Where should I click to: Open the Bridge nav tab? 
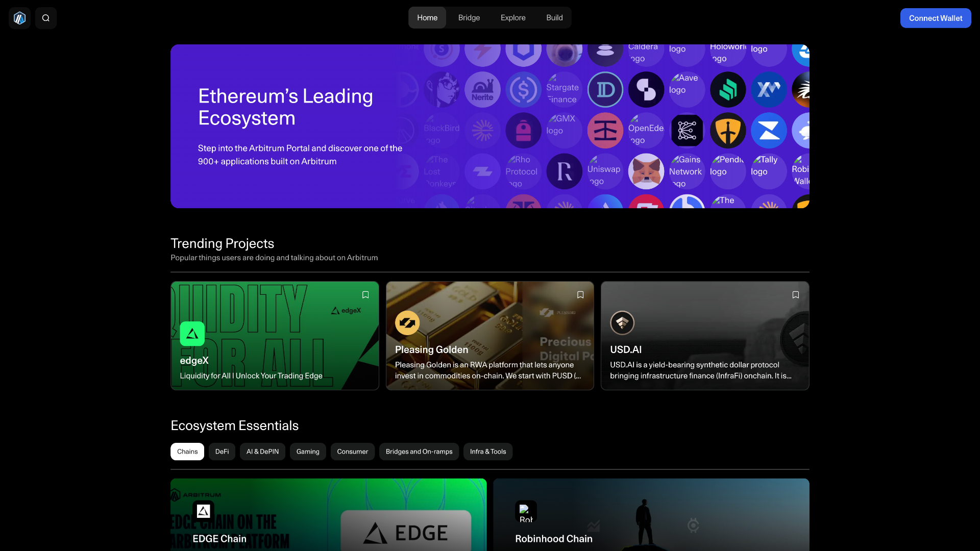click(x=469, y=18)
